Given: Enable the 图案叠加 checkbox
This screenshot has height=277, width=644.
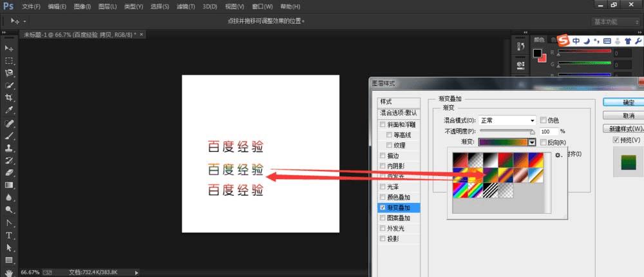Looking at the screenshot, I should coord(383,218).
